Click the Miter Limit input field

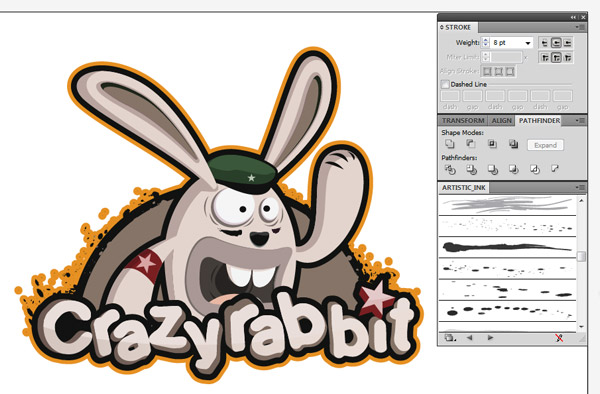(506, 57)
